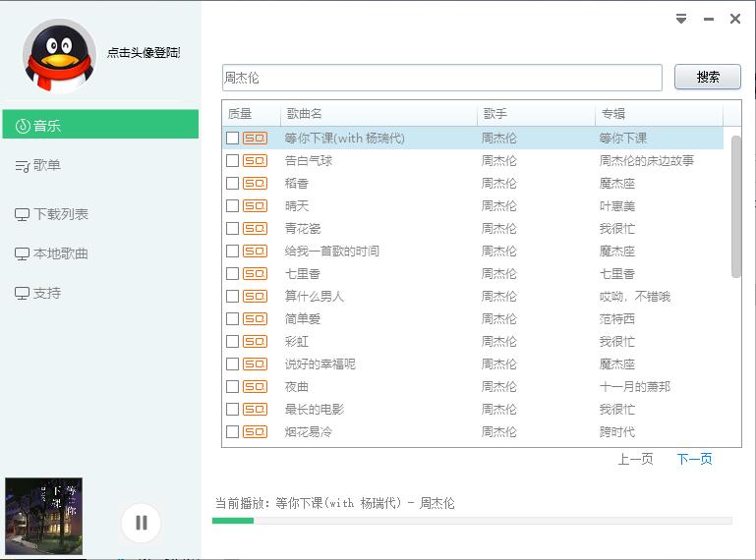Check the box for 告白气球

pyautogui.click(x=232, y=160)
